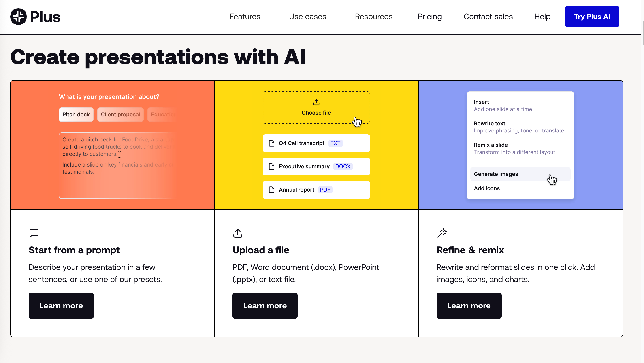
Task: Select Generate images in the menu
Action: (x=496, y=174)
